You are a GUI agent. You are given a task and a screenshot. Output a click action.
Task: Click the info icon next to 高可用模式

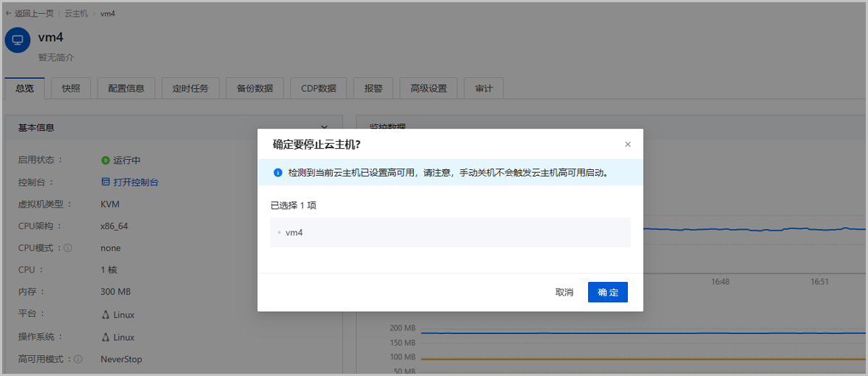(x=78, y=359)
